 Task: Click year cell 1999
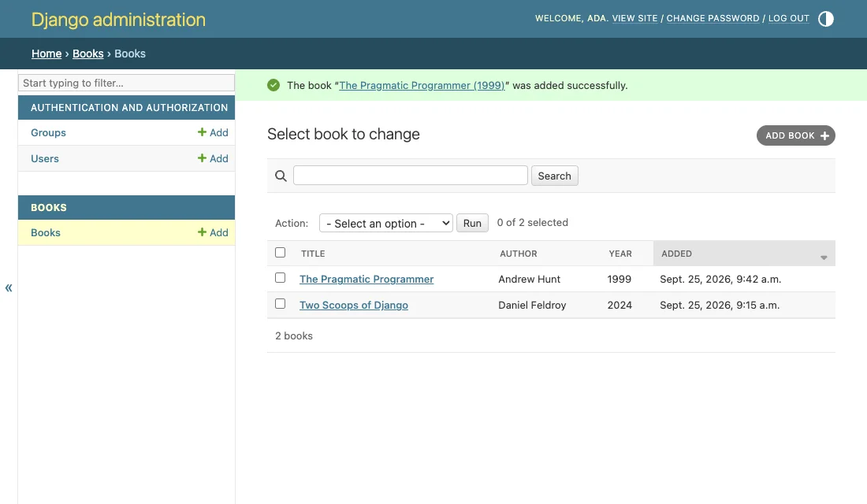(620, 279)
